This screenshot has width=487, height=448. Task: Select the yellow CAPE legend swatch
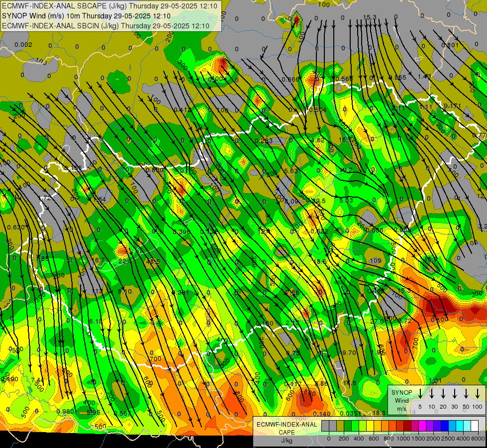[370, 426]
